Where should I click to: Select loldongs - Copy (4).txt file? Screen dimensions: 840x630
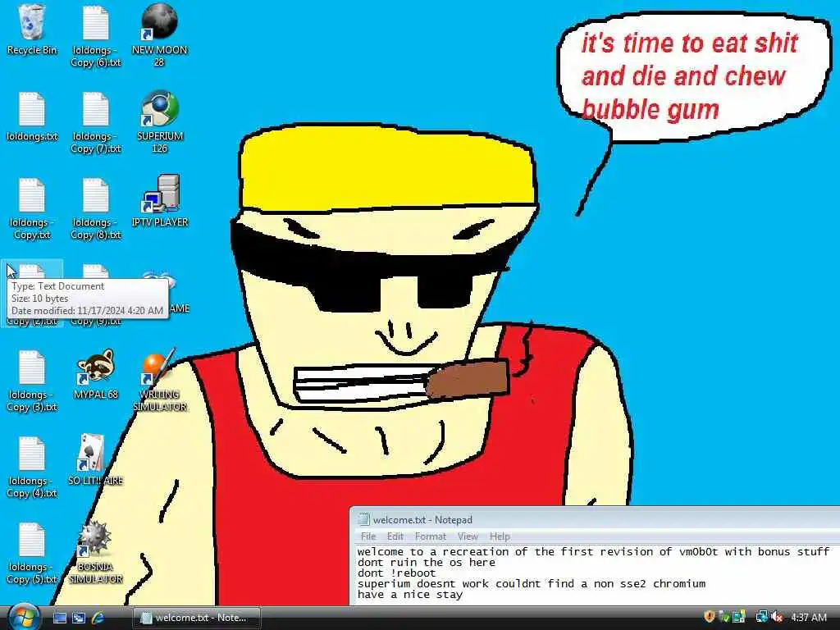tap(32, 467)
